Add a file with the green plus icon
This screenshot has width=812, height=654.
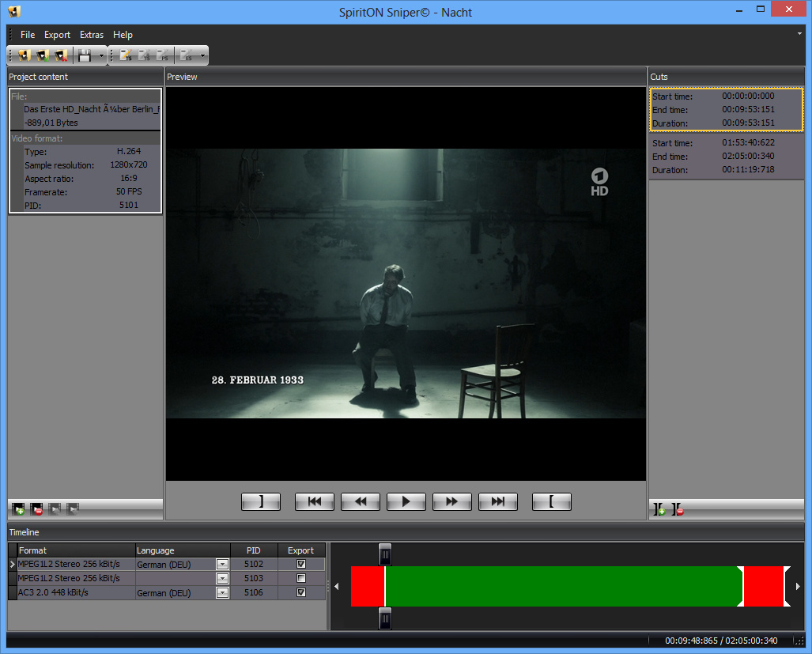18,508
